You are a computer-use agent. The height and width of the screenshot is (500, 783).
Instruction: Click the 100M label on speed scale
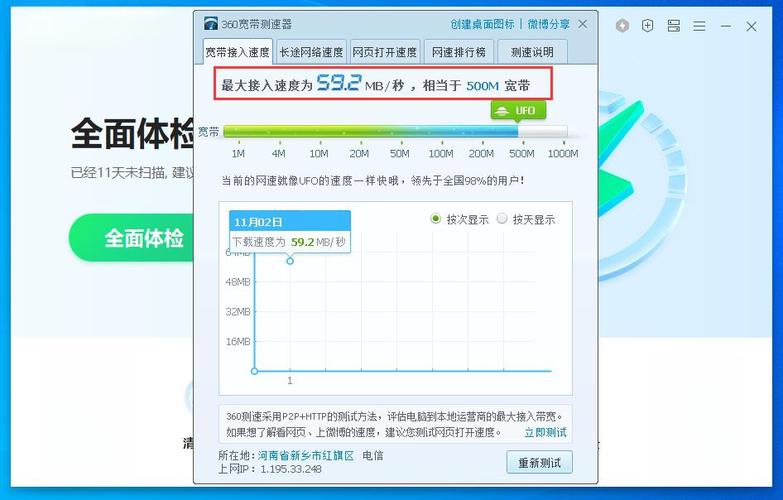coord(440,154)
